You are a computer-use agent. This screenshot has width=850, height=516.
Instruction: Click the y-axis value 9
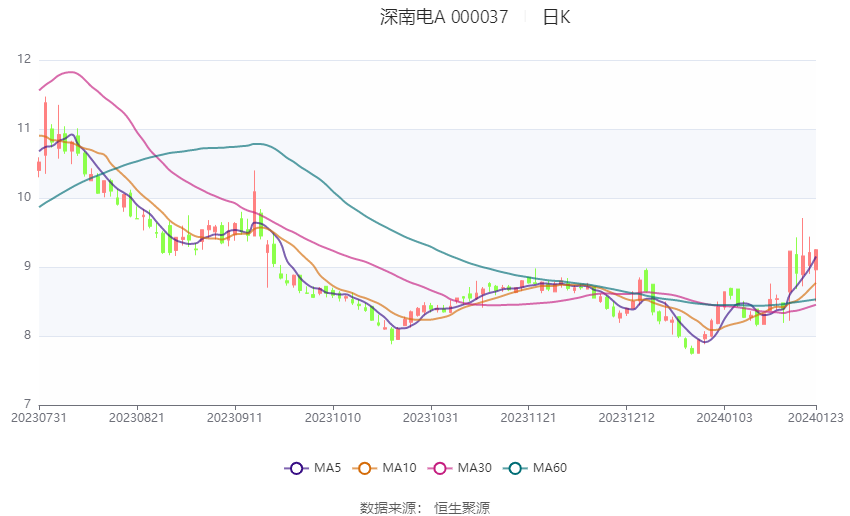(x=27, y=266)
